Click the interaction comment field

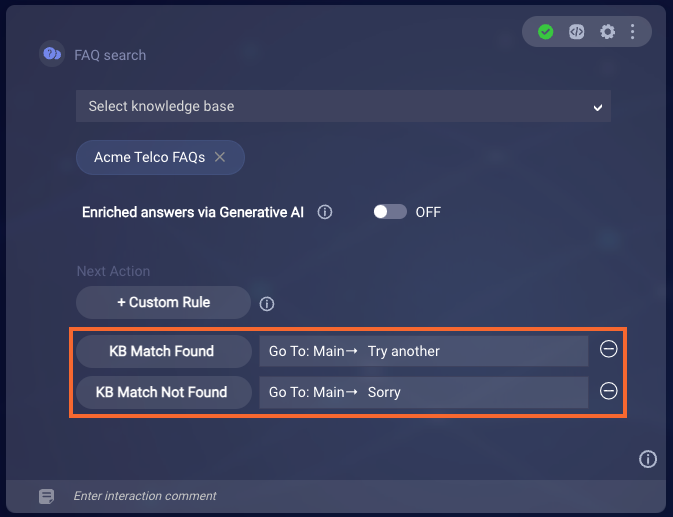pos(343,496)
